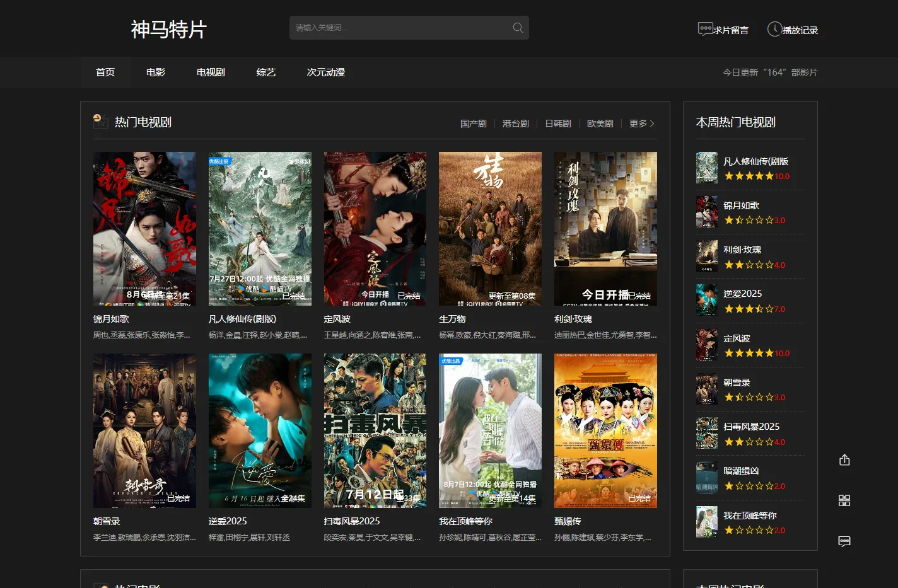Click 凡人修仙传 small ranking thumbnail
Screen dimensions: 898x588
coord(707,168)
